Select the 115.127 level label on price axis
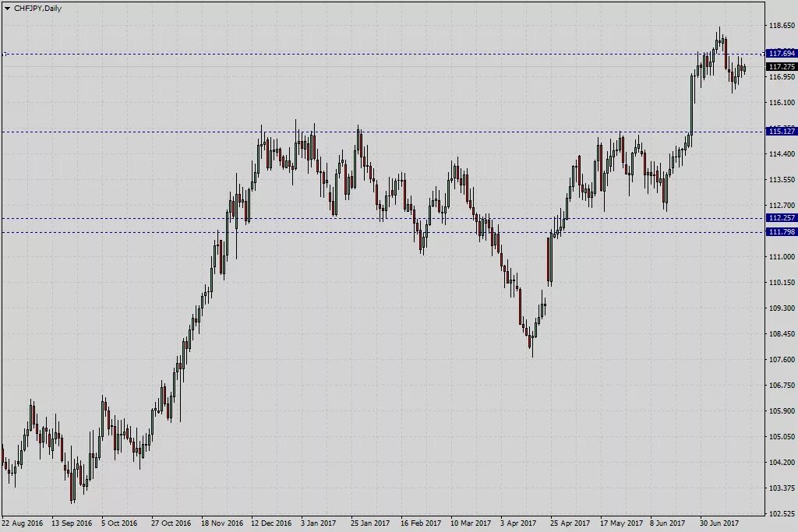This screenshot has width=798, height=532. 780,132
